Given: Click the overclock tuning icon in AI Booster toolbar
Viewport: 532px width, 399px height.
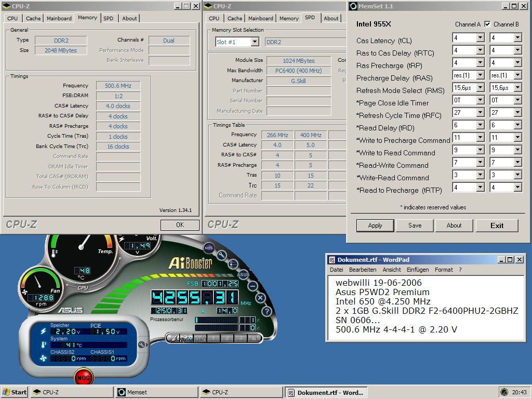Looking at the screenshot, I should coord(187,338).
